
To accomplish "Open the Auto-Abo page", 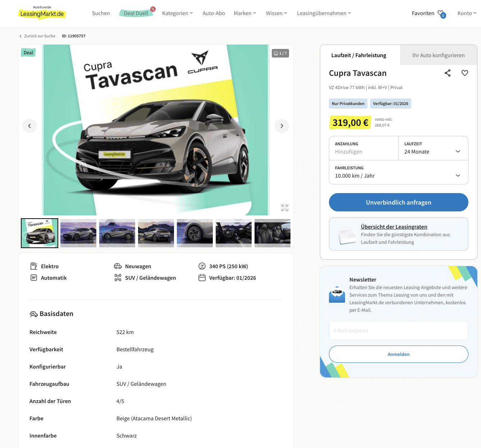I will (214, 13).
